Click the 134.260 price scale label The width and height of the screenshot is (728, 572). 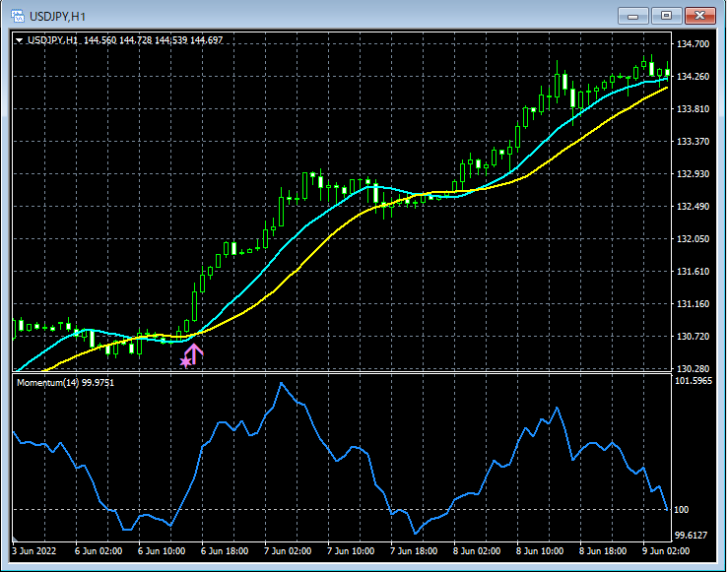[694, 77]
